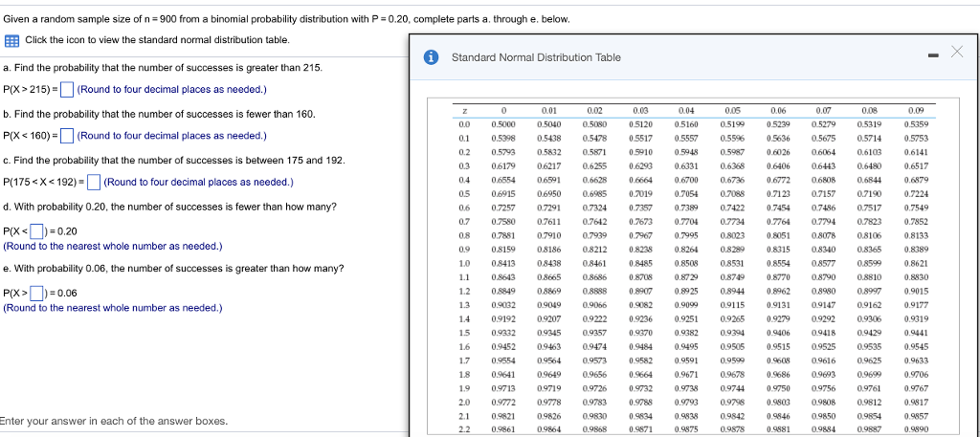The height and width of the screenshot is (437, 980).
Task: Click table value 0.9441
Action: (x=916, y=333)
